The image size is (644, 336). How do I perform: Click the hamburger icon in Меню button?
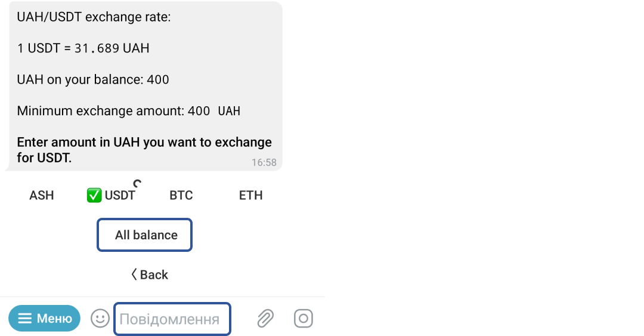pos(24,318)
